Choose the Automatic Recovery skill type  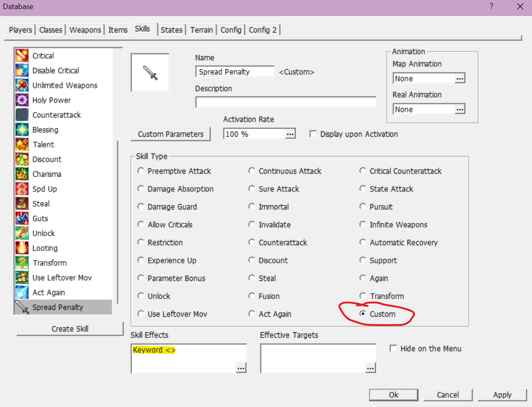[363, 242]
